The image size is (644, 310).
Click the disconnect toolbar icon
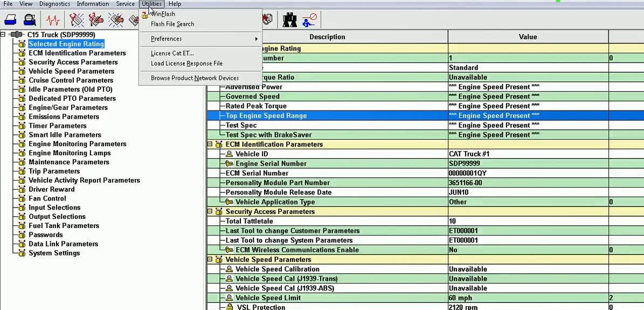click(x=309, y=19)
